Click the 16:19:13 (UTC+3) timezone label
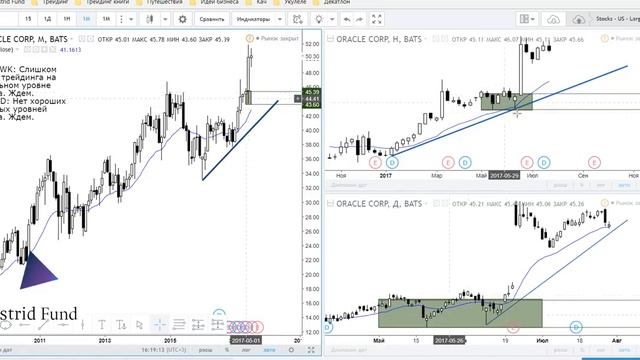 coord(164,350)
